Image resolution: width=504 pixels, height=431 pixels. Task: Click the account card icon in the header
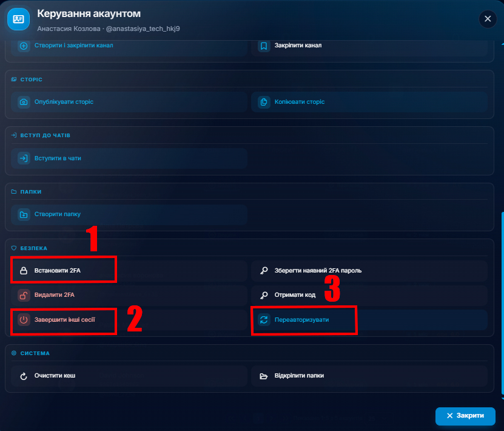pyautogui.click(x=18, y=19)
